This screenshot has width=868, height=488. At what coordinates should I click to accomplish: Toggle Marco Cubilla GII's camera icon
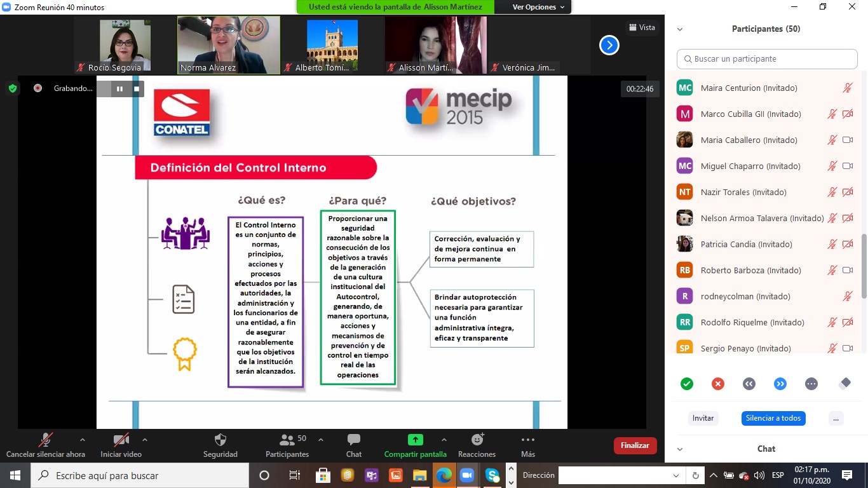(x=848, y=114)
